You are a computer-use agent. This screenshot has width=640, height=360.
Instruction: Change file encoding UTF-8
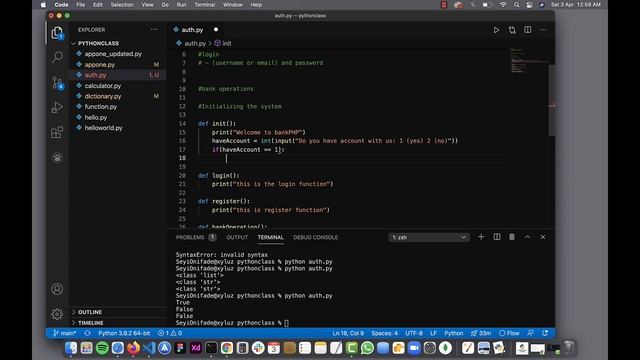pyautogui.click(x=414, y=333)
